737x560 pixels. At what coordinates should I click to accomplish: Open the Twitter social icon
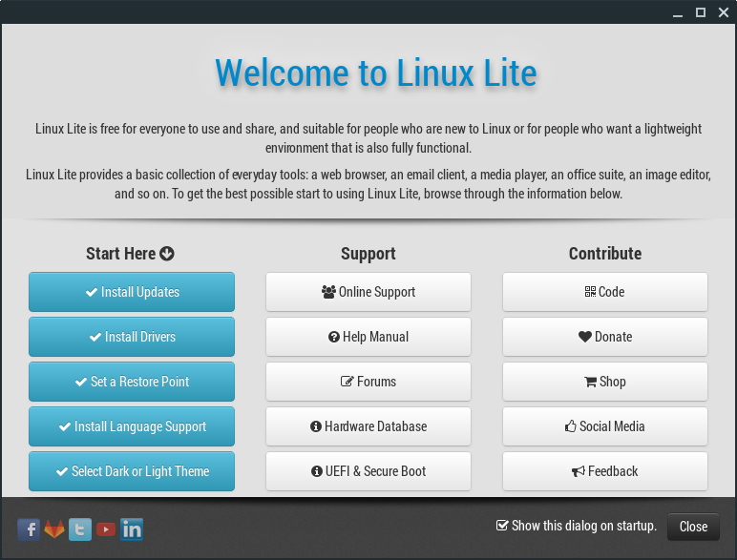(x=80, y=529)
